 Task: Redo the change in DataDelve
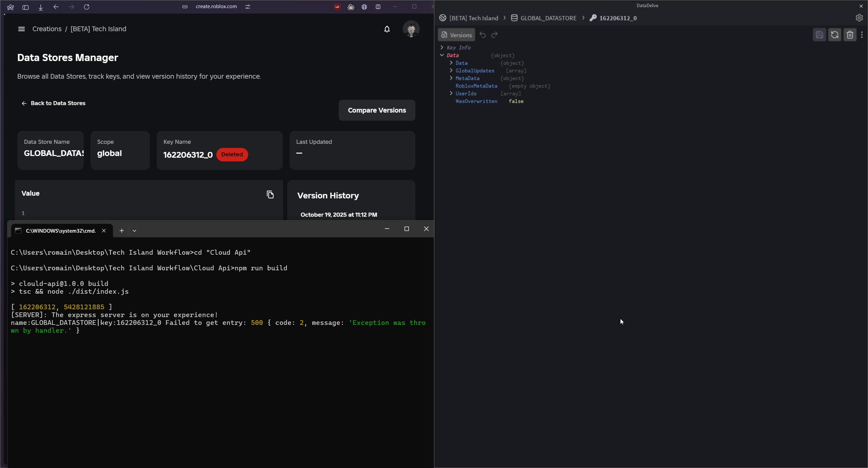point(495,35)
